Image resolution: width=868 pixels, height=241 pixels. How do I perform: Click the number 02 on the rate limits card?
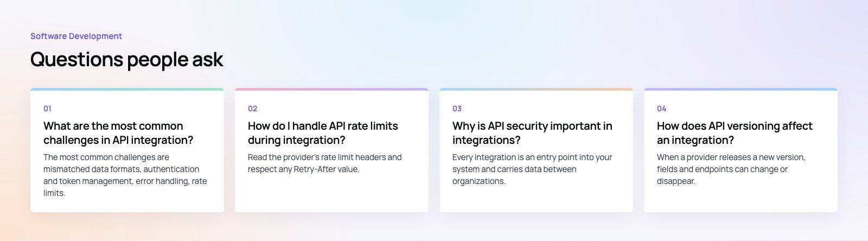[x=253, y=109]
